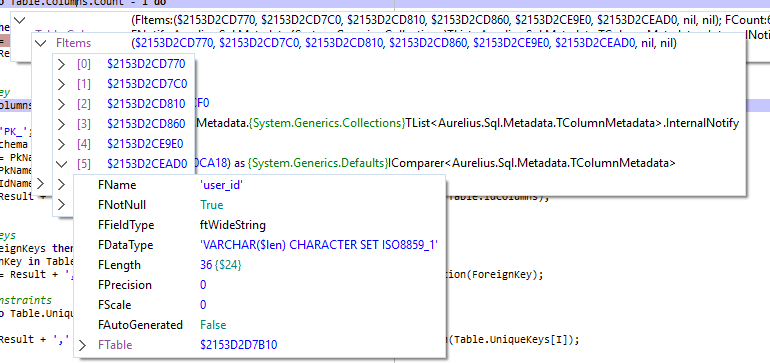
Task: Click the FScale field label
Action: click(x=114, y=305)
